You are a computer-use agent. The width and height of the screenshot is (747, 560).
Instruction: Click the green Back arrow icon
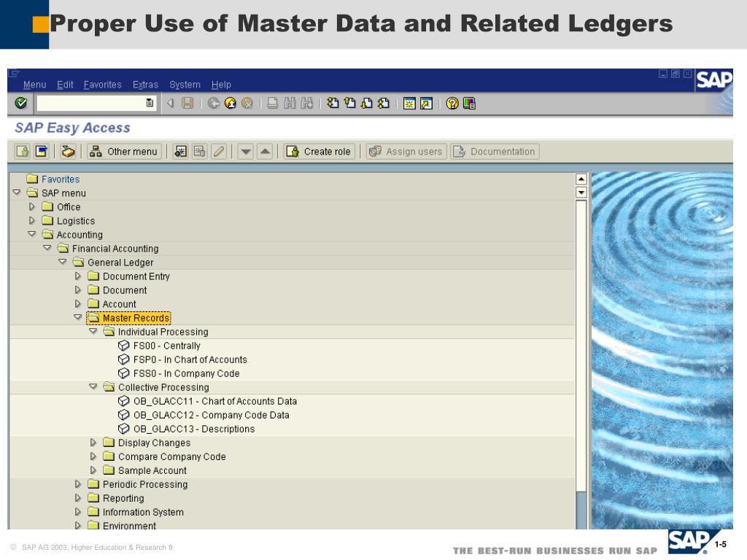pyautogui.click(x=214, y=103)
